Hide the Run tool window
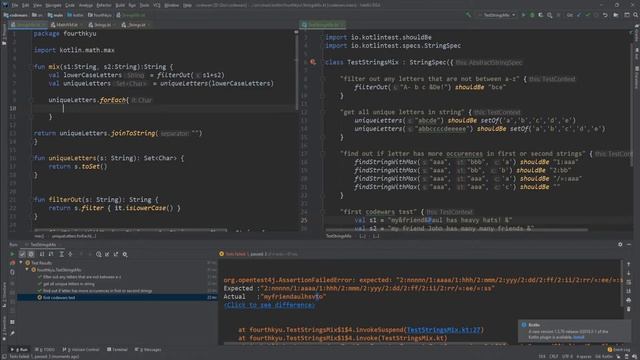640x360 pixels. [x=629, y=244]
